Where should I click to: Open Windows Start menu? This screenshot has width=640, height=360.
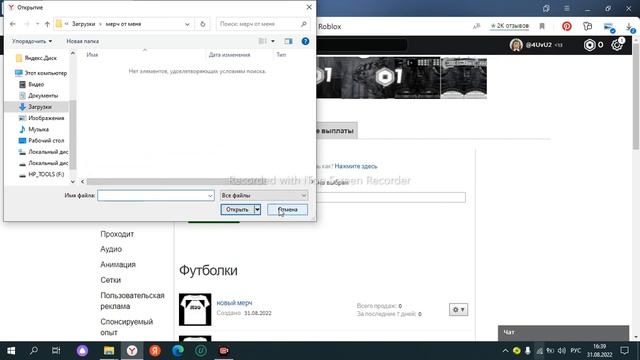(x=11, y=351)
